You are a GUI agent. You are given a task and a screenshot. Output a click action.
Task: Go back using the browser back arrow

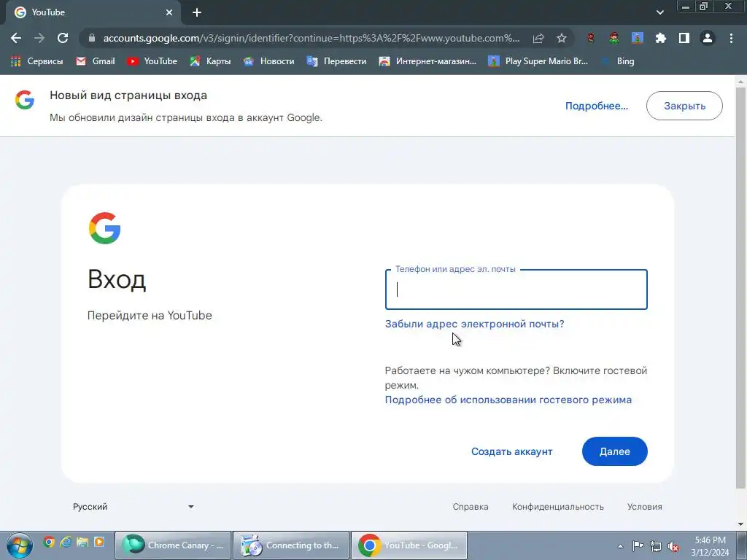tap(16, 38)
